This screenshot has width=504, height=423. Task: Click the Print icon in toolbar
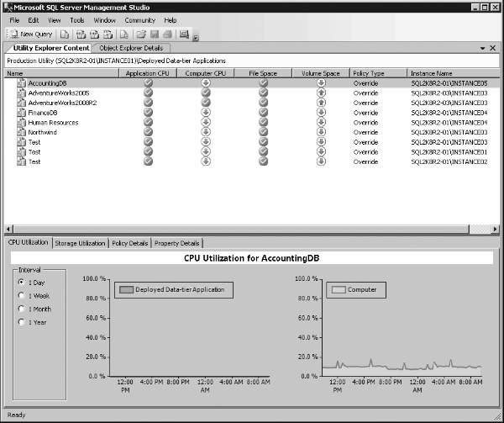click(x=167, y=34)
